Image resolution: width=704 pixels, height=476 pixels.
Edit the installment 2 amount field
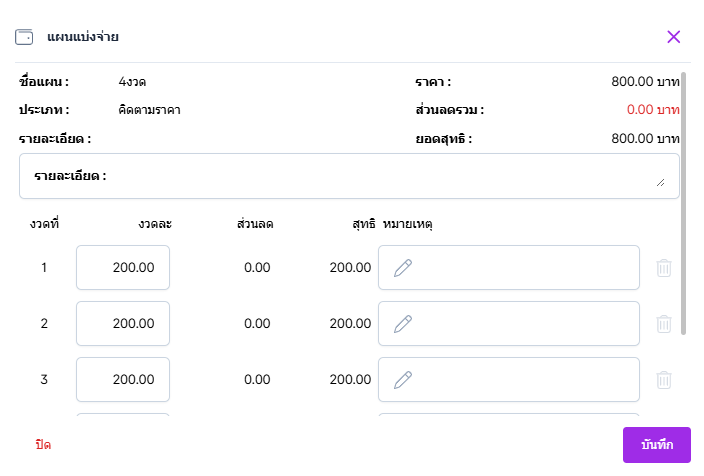(x=123, y=324)
